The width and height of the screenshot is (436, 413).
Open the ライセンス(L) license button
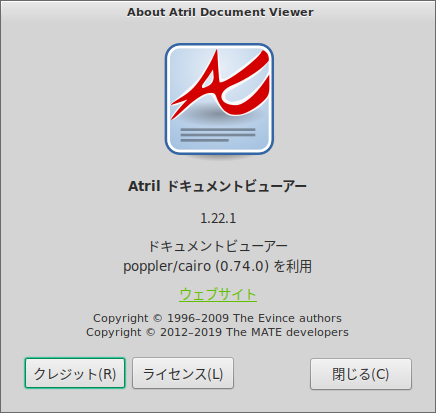183,373
